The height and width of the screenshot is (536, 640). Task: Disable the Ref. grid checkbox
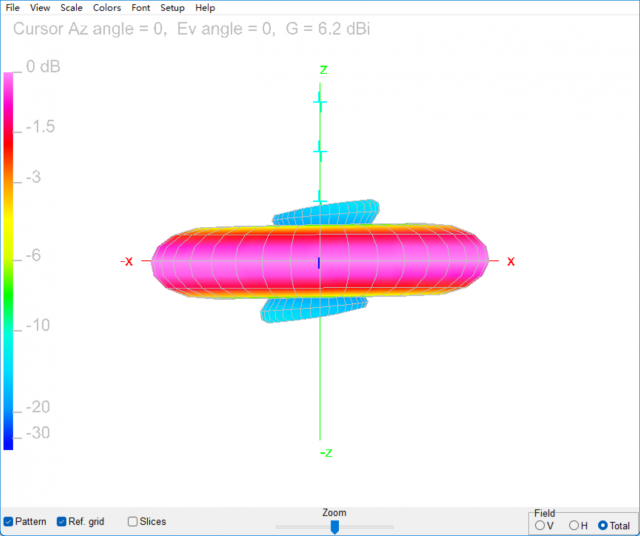point(62,522)
